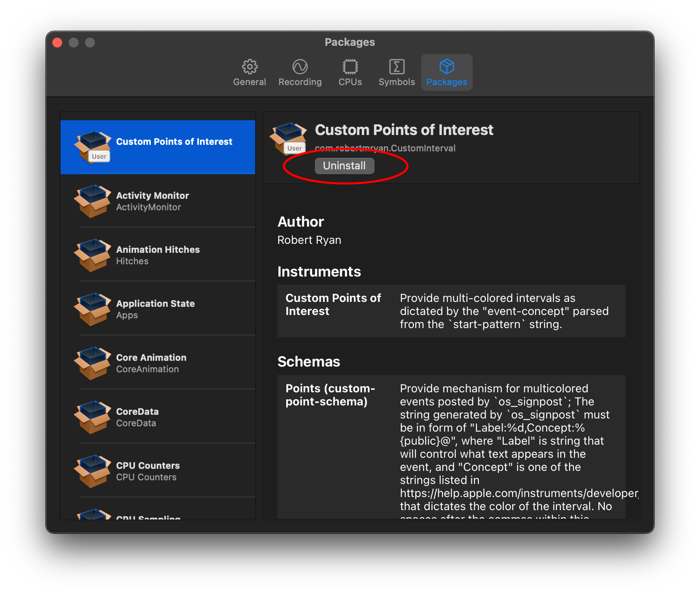Select the "Custom Points of Interest" instrument name in the table

333,304
